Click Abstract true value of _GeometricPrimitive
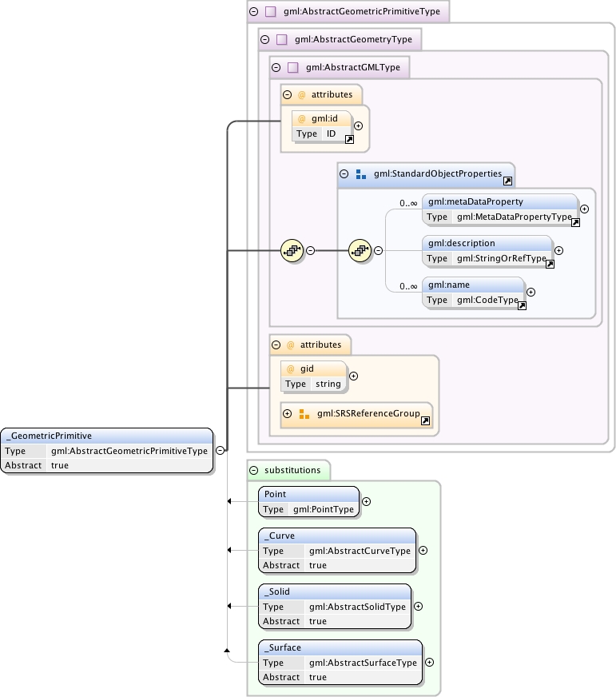This screenshot has height=697, width=616. (60, 465)
